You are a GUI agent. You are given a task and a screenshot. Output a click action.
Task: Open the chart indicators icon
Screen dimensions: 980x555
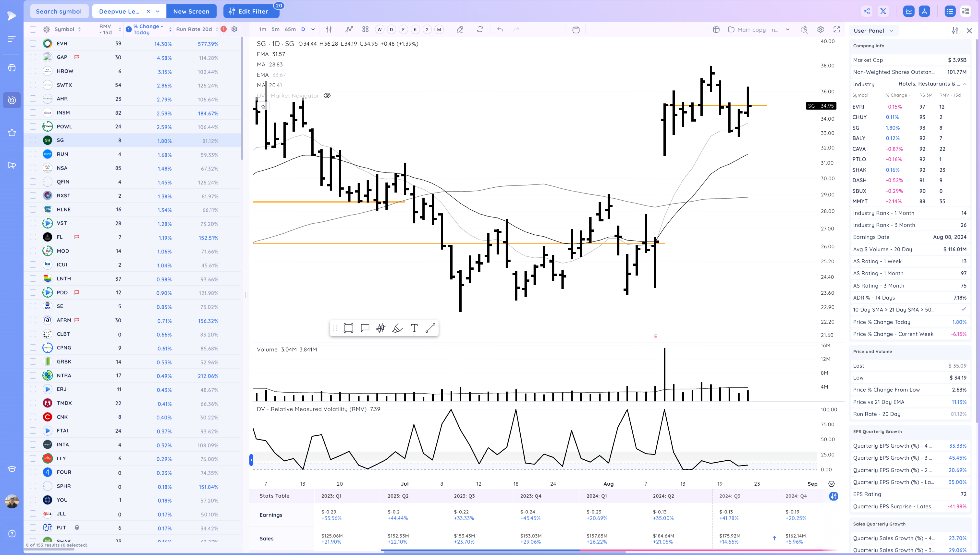click(x=349, y=29)
